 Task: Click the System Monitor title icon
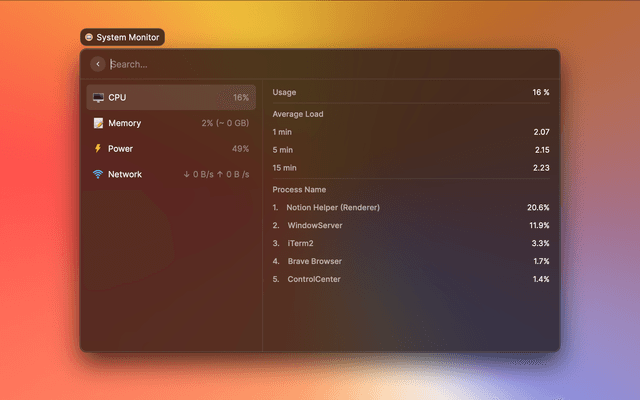[x=89, y=37]
